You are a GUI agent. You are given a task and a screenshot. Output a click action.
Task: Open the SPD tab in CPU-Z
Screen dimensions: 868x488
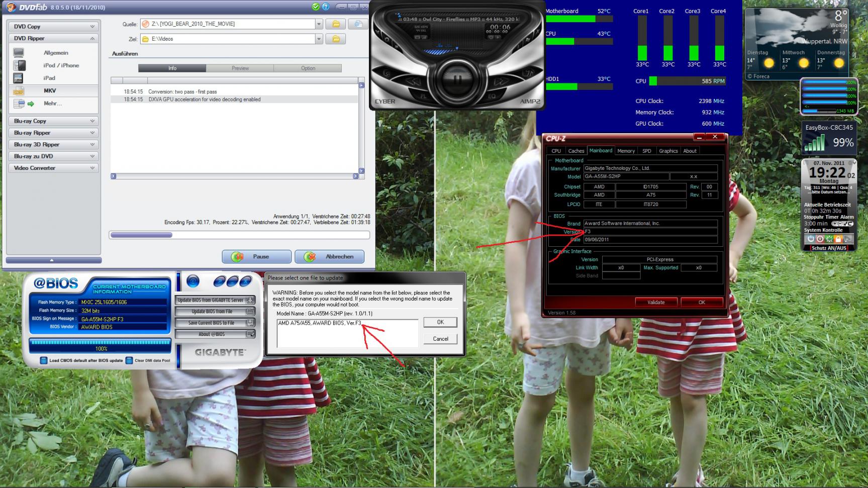pos(647,151)
